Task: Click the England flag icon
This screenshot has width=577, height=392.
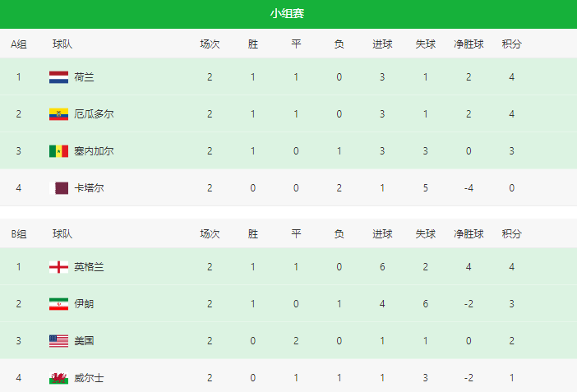Action: click(58, 267)
